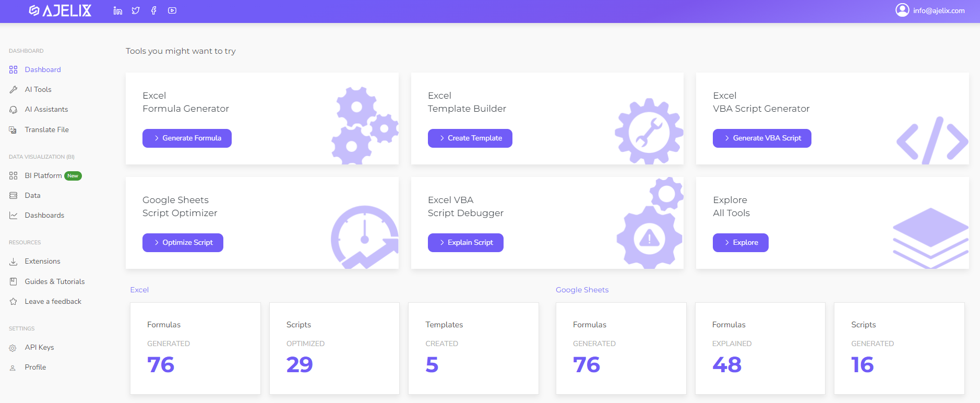Click the AI Assistants headset icon

click(x=14, y=110)
